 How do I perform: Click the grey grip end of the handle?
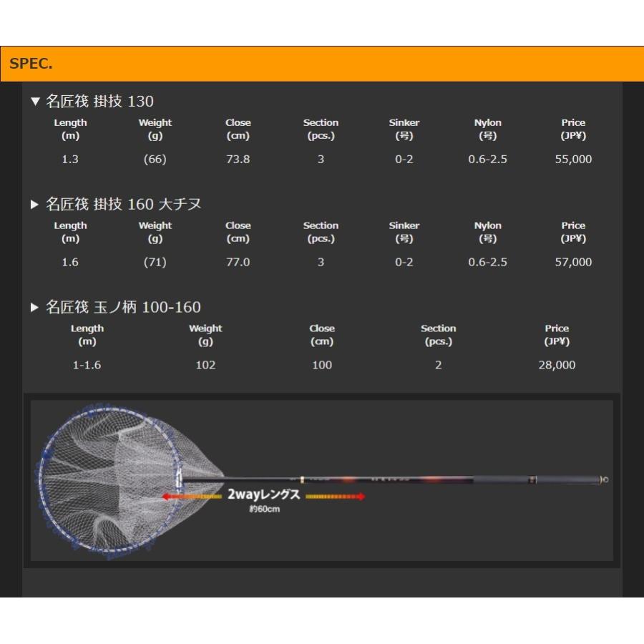point(565,479)
